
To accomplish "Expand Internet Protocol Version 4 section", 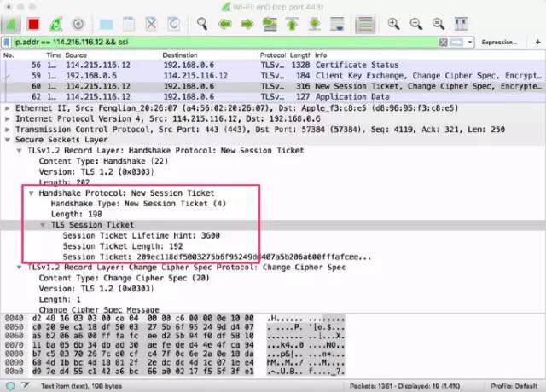I will pyautogui.click(x=7, y=118).
